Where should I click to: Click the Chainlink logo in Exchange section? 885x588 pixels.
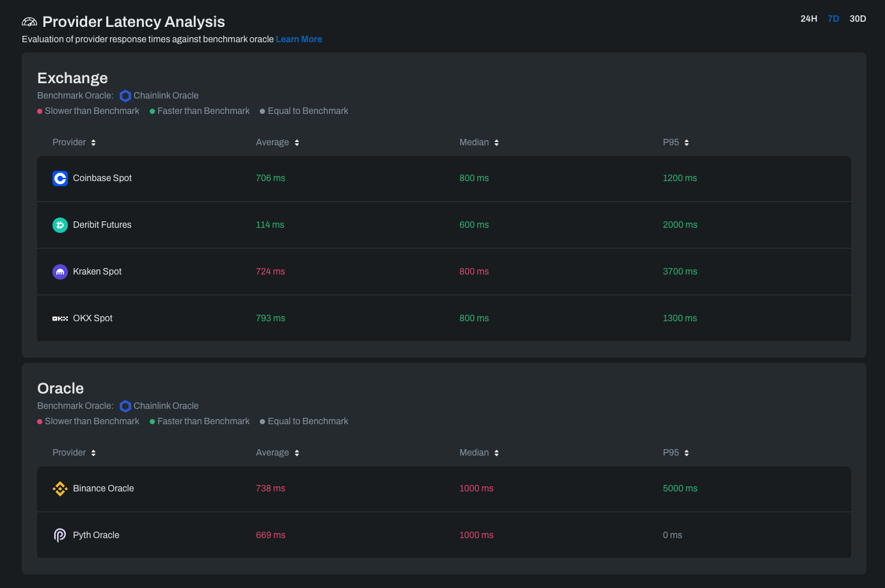[125, 96]
